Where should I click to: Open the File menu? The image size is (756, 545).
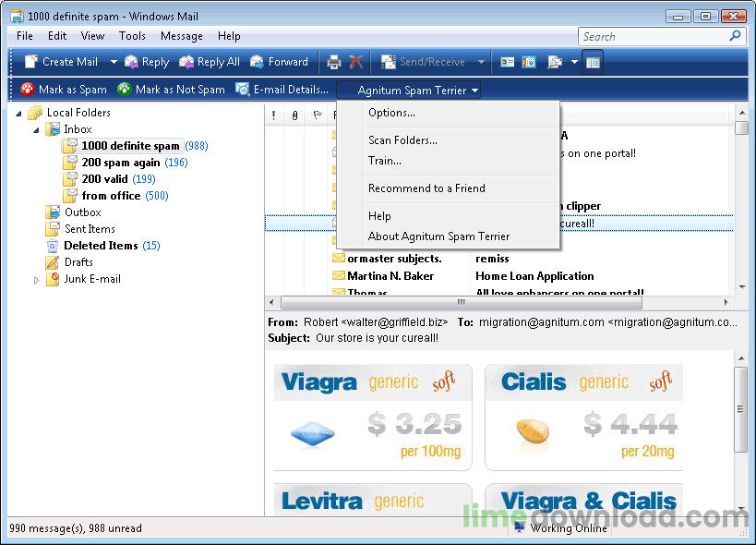click(x=25, y=36)
